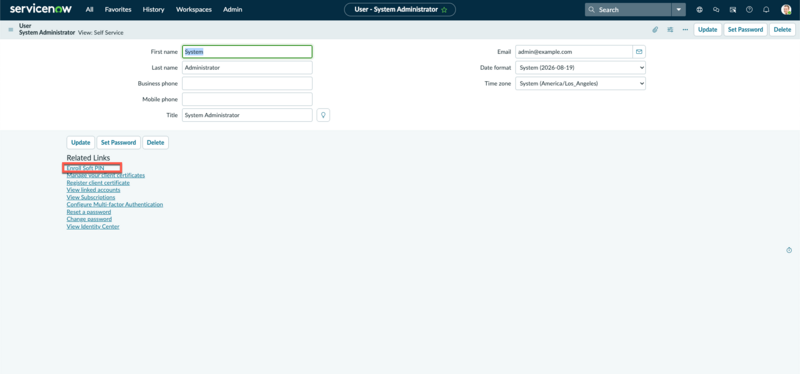Focus the global Search box
Viewport: 800px width, 374px height.
pyautogui.click(x=628, y=10)
